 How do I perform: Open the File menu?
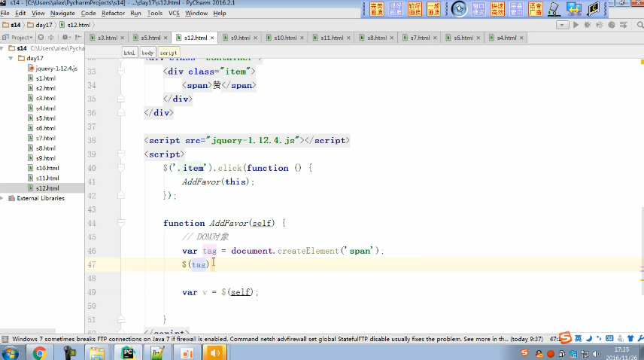point(5,13)
